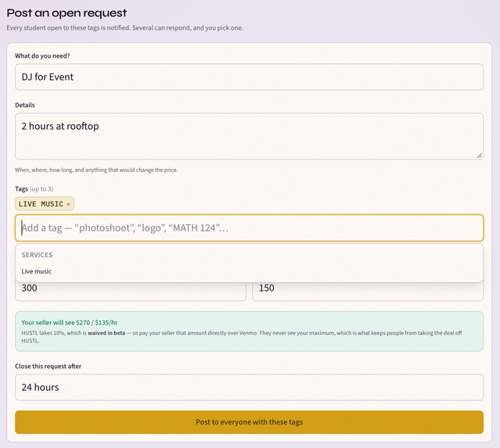Click the 'When, where, how long' hint text
500x448 pixels.
[x=96, y=170]
